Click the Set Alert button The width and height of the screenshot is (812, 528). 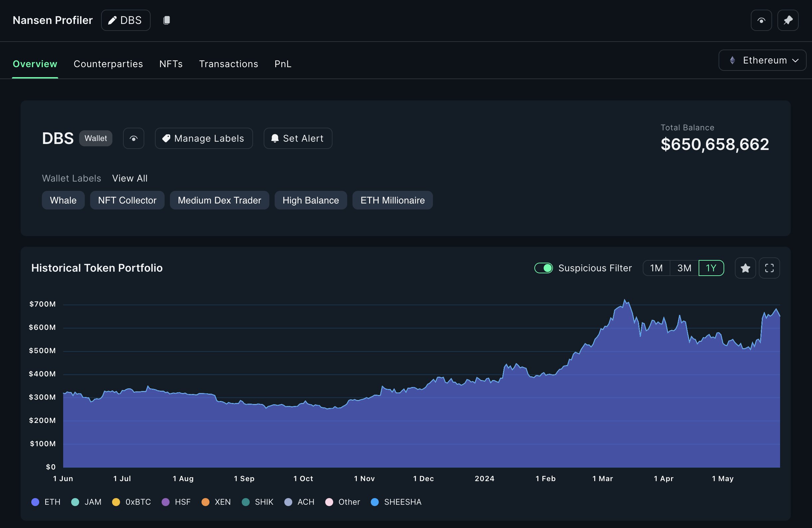tap(298, 138)
